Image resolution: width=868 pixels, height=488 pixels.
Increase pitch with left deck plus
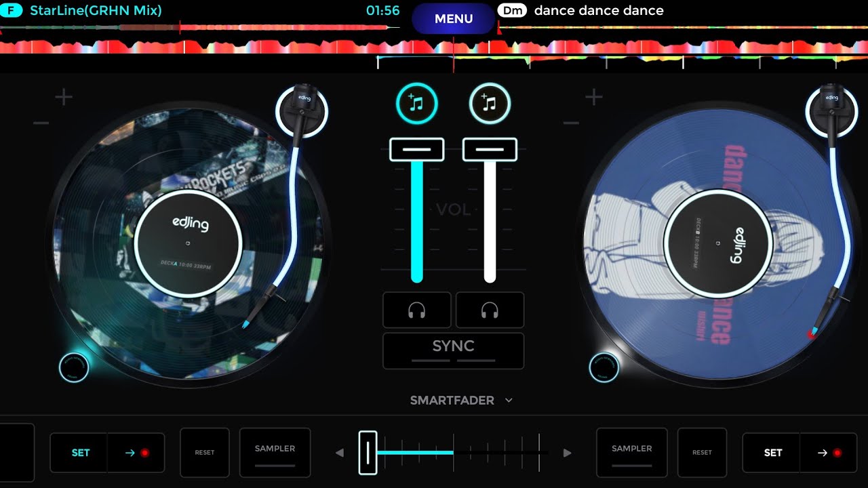click(x=64, y=98)
